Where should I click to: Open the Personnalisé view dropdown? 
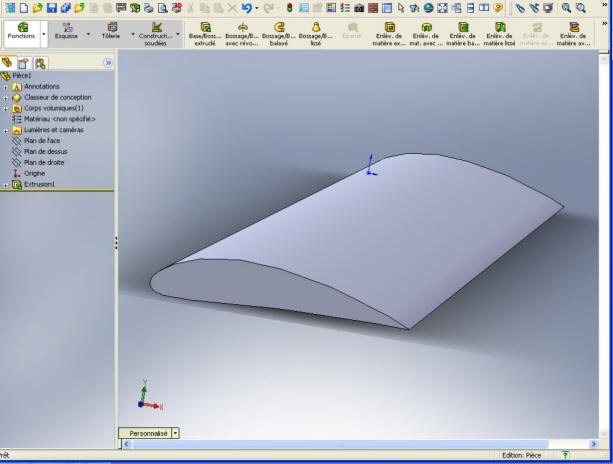coord(176,433)
